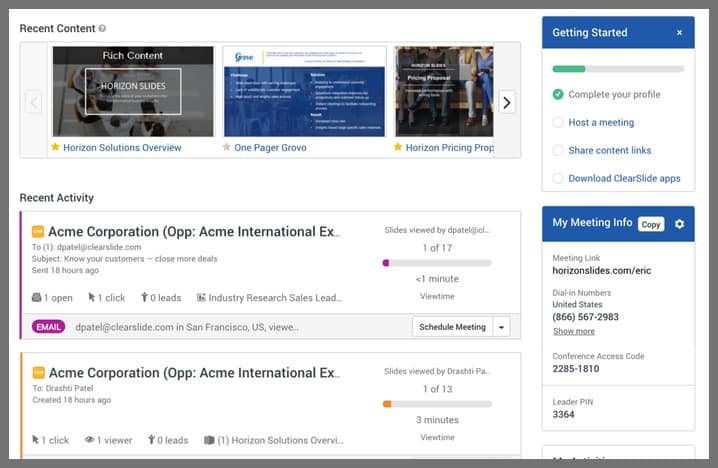Close the Getting Started panel
Image resolution: width=718 pixels, height=468 pixels.
pyautogui.click(x=679, y=33)
